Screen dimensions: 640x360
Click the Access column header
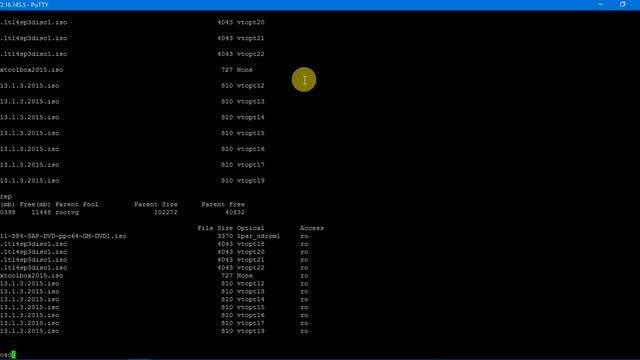(312, 228)
